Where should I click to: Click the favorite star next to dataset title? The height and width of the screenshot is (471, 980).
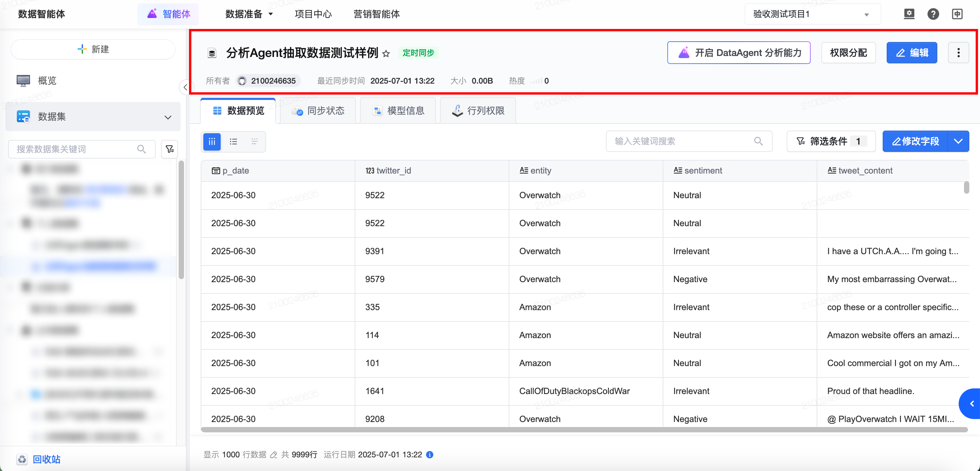click(x=386, y=54)
